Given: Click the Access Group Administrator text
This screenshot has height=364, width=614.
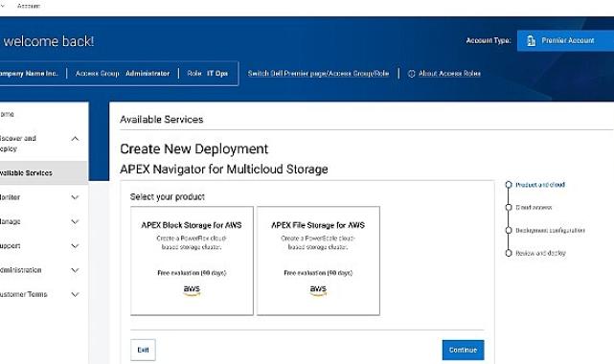Looking at the screenshot, I should click(x=123, y=74).
